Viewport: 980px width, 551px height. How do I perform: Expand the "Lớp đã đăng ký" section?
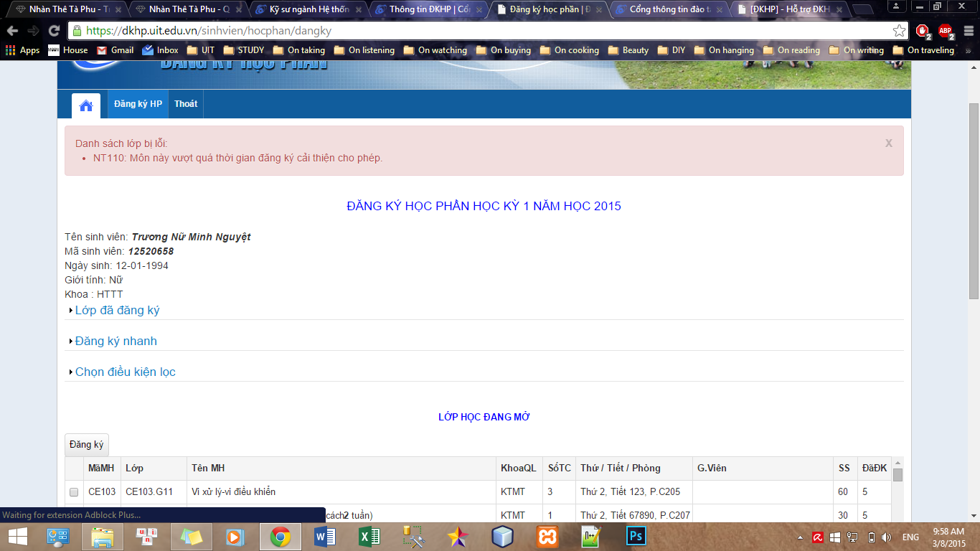pos(117,310)
